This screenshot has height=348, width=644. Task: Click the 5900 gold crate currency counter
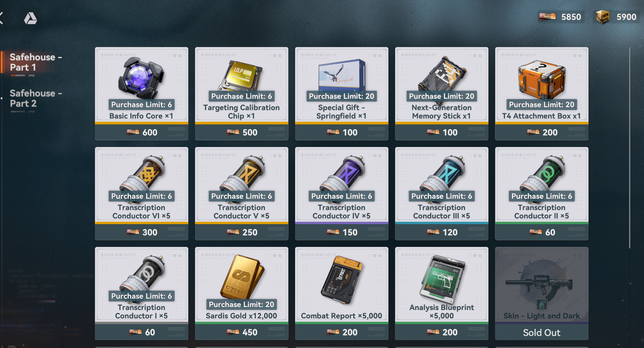[x=616, y=17]
